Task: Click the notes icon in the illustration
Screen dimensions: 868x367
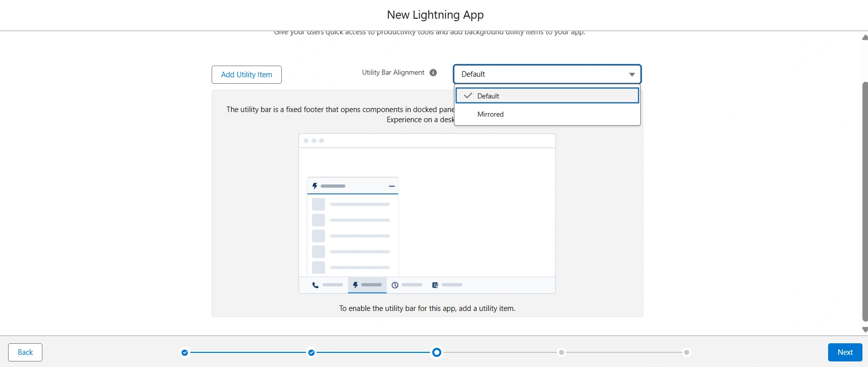Action: pyautogui.click(x=435, y=285)
